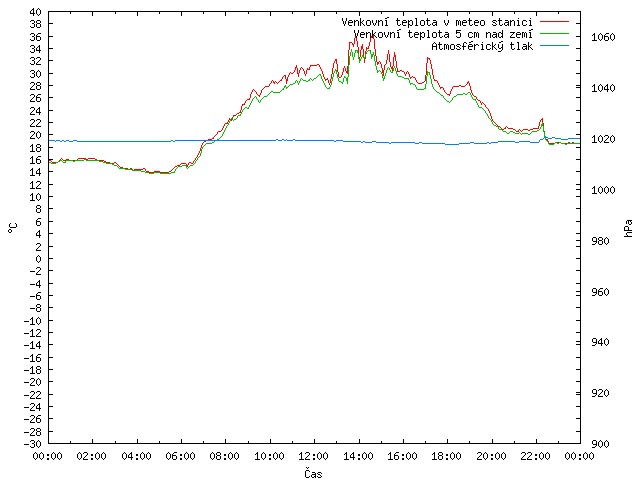Click the x-axis tick label '18:00'
The width and height of the screenshot is (640, 480).
pos(447,456)
